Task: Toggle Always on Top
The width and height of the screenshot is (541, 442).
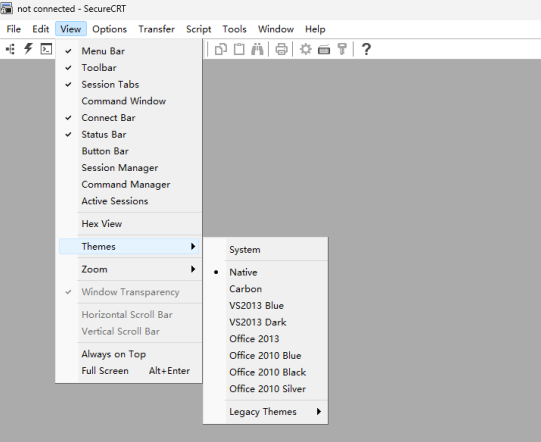Action: point(128,354)
